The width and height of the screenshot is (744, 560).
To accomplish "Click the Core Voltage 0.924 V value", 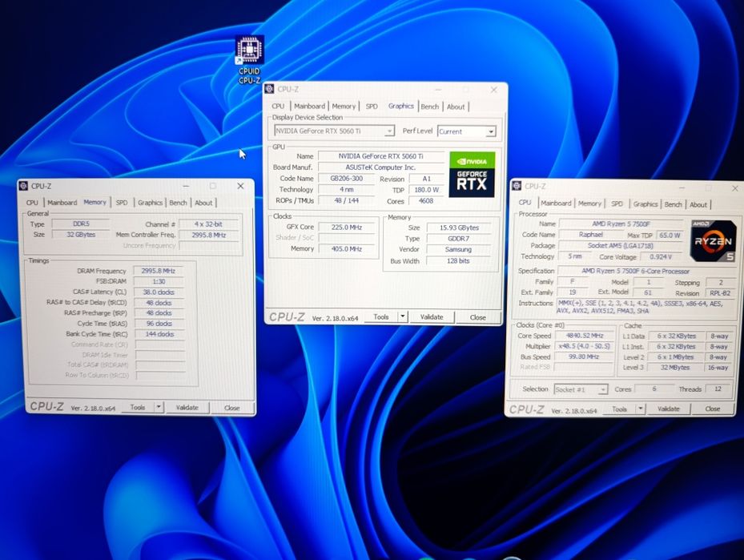I will tap(662, 256).
